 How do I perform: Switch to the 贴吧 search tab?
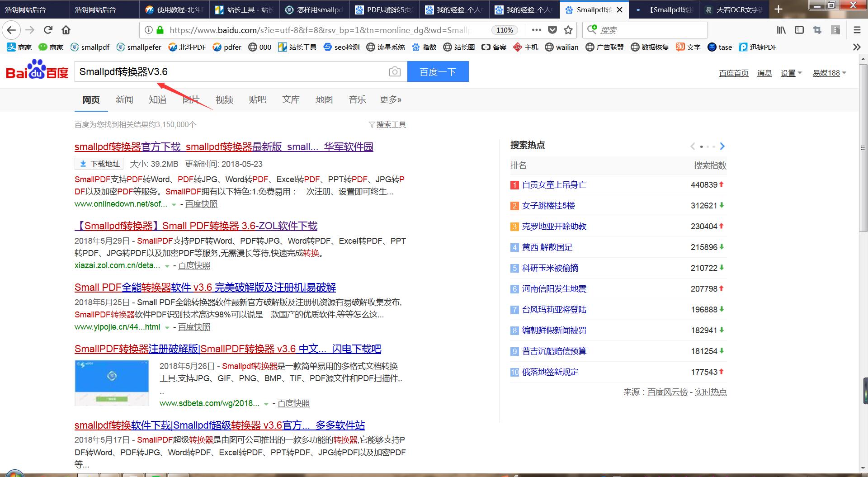[258, 100]
